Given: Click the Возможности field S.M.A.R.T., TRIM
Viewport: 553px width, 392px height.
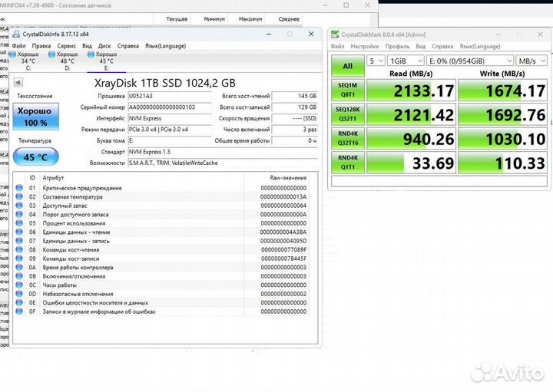Looking at the screenshot, I should pyautogui.click(x=223, y=163).
